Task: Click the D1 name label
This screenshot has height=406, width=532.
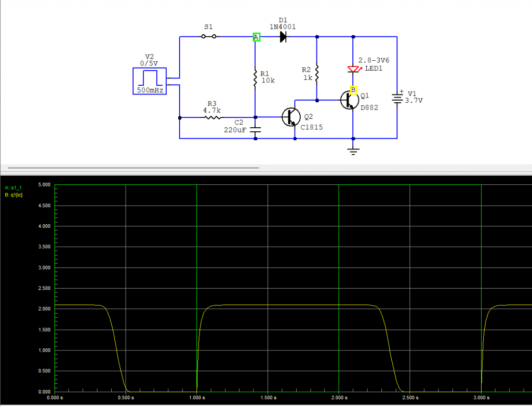Action: pos(283,20)
